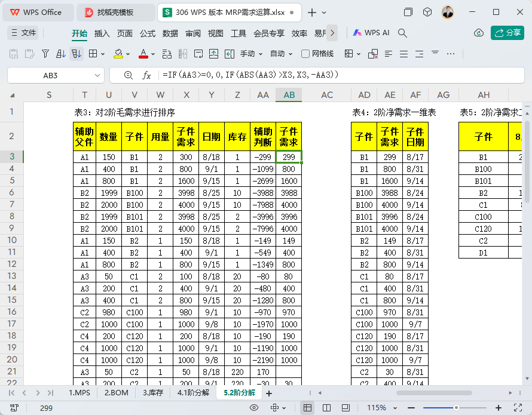Select the 3.库存 sheet tab

(x=152, y=393)
